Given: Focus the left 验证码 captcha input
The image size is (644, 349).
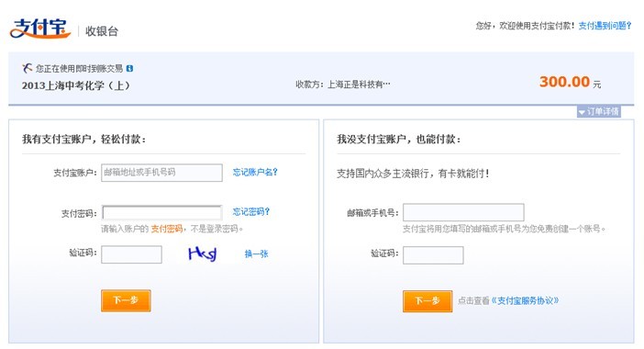Looking at the screenshot, I should (131, 254).
